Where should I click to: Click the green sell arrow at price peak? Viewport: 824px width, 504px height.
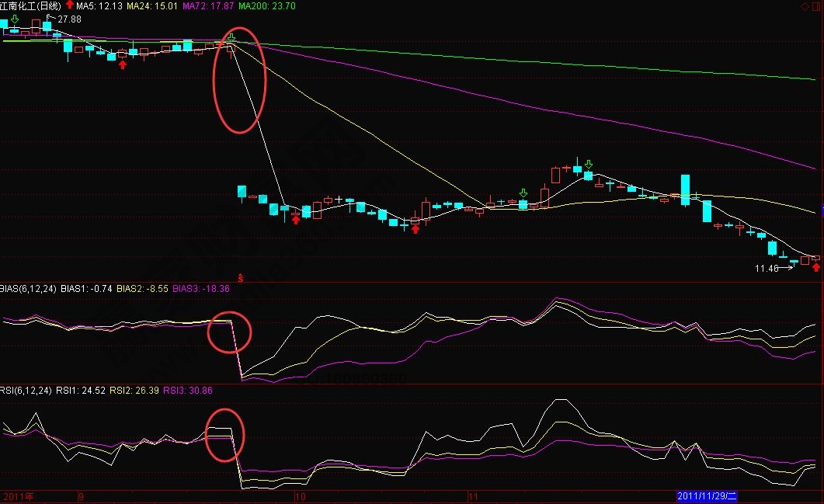pyautogui.click(x=589, y=165)
